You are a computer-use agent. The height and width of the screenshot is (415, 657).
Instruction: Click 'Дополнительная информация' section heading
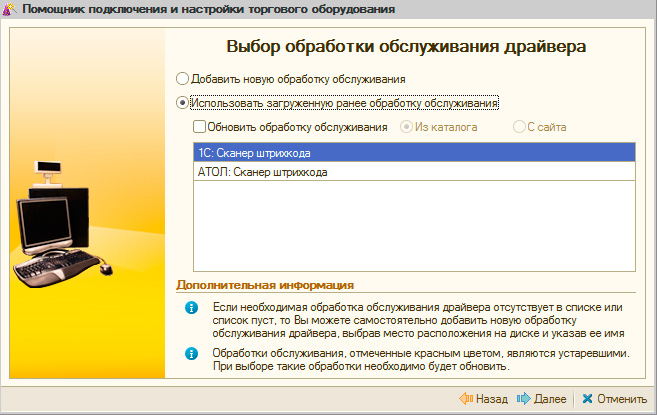pyautogui.click(x=265, y=285)
